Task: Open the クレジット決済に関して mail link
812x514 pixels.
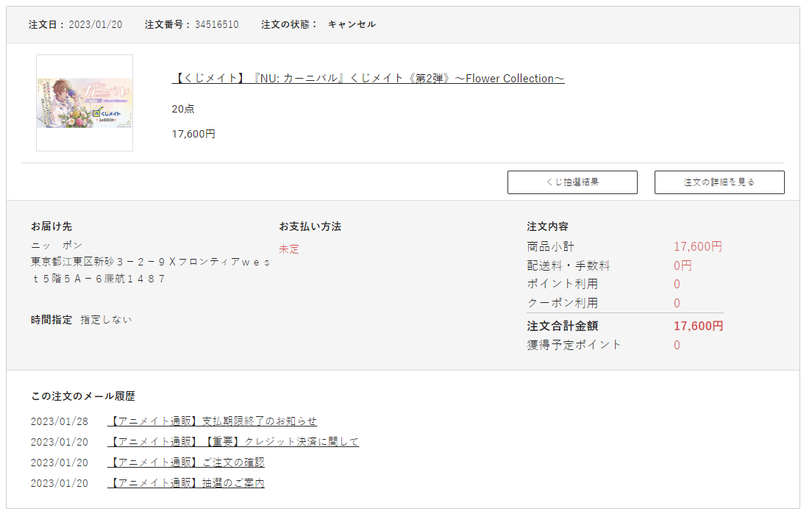Action: [233, 442]
